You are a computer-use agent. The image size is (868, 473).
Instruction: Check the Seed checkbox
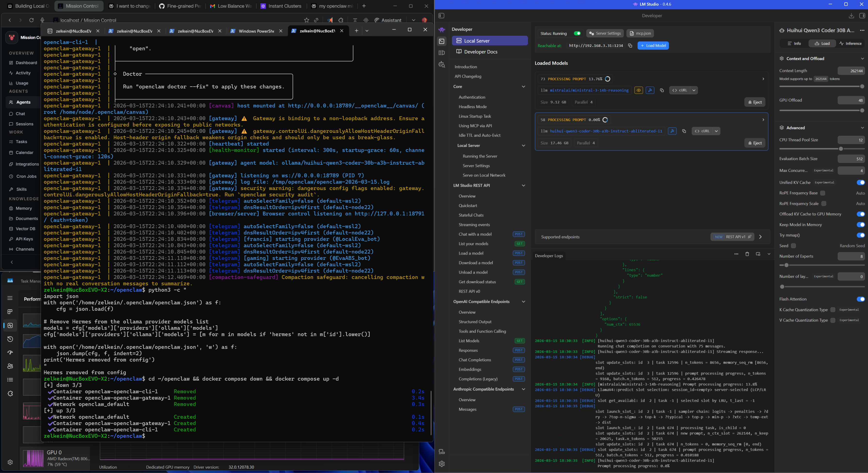point(793,246)
